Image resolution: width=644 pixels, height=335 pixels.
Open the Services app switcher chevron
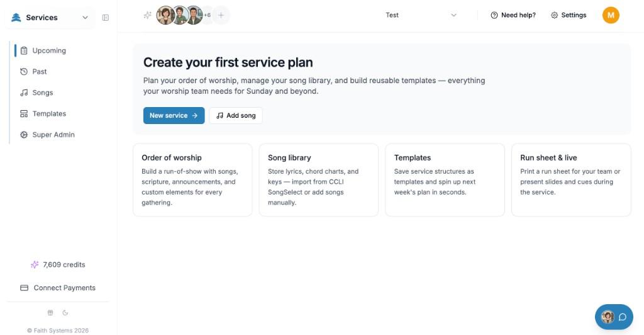85,18
